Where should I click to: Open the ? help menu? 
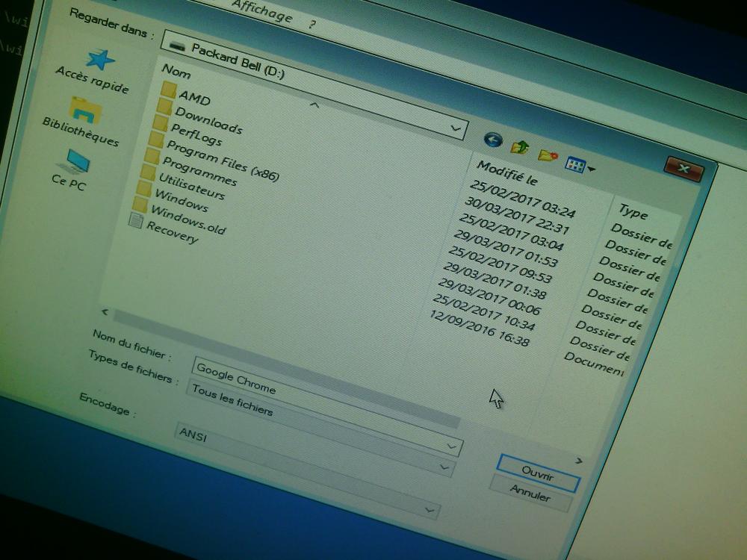(311, 24)
